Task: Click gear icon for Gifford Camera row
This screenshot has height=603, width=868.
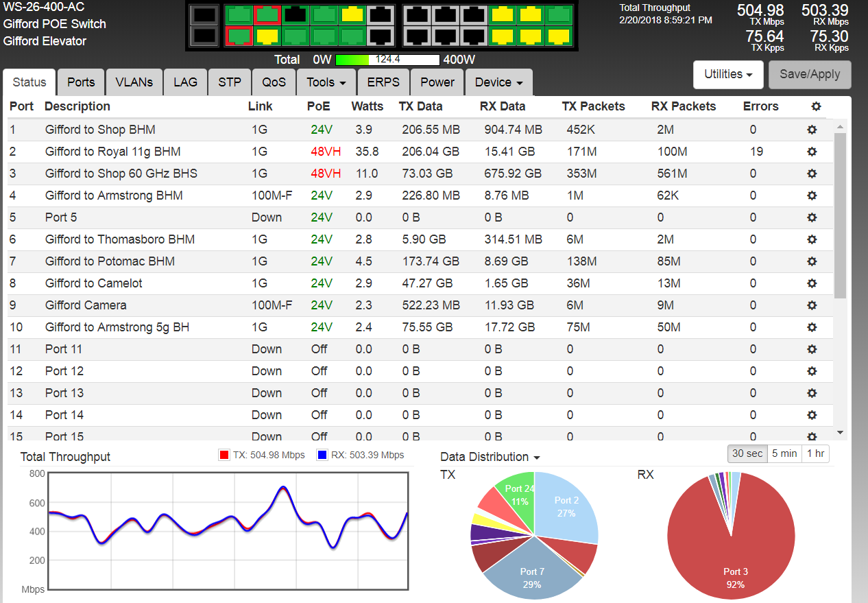Action: tap(812, 305)
